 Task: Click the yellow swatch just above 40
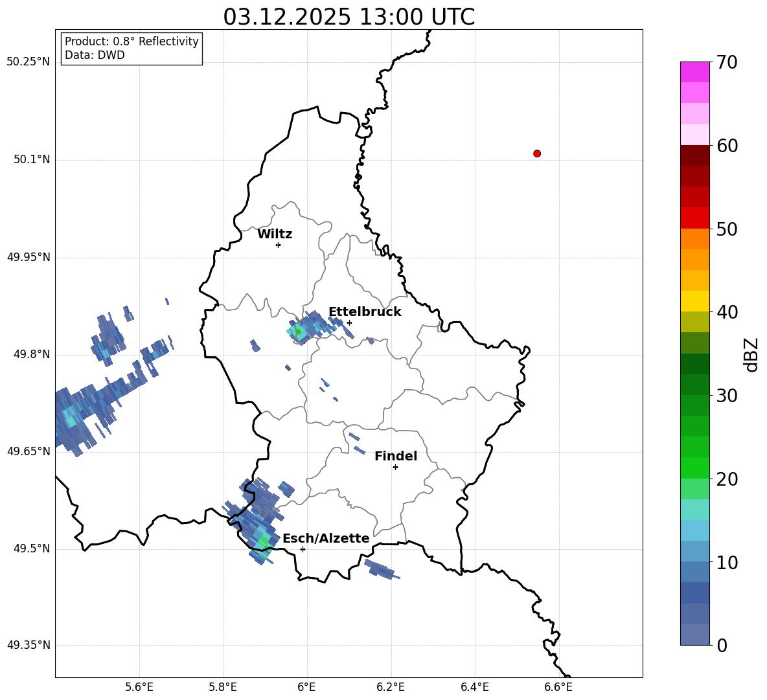pos(695,301)
